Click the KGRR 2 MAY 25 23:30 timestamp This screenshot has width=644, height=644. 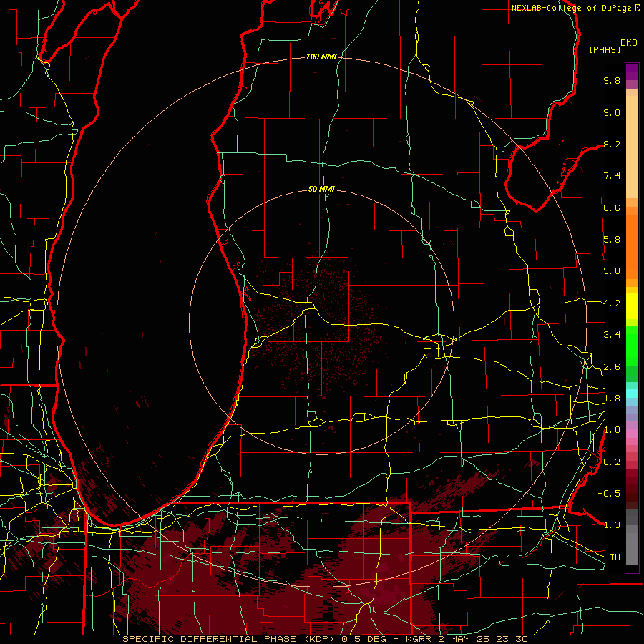click(467, 639)
